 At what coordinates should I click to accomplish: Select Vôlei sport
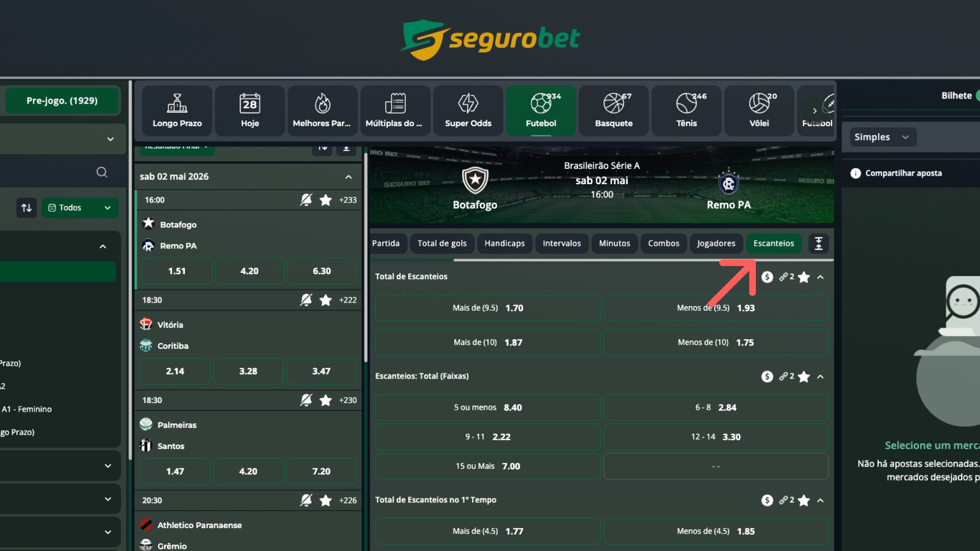pos(759,111)
